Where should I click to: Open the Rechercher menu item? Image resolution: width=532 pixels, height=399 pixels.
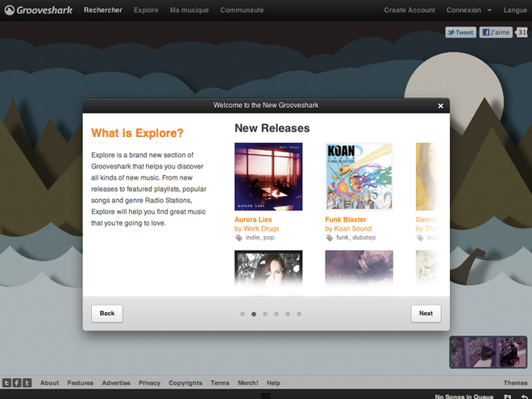[x=103, y=10]
